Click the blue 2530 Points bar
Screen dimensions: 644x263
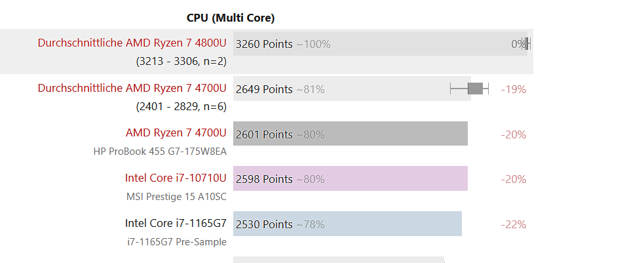tap(347, 224)
